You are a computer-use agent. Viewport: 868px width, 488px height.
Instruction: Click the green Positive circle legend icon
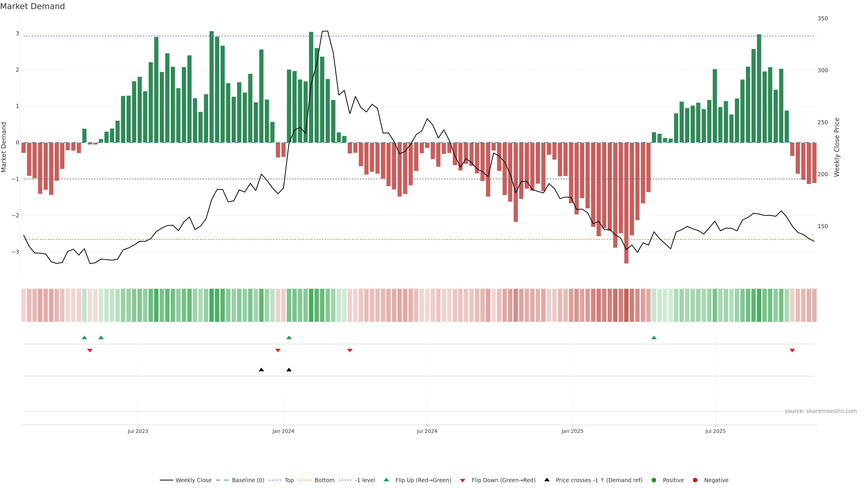pos(654,480)
